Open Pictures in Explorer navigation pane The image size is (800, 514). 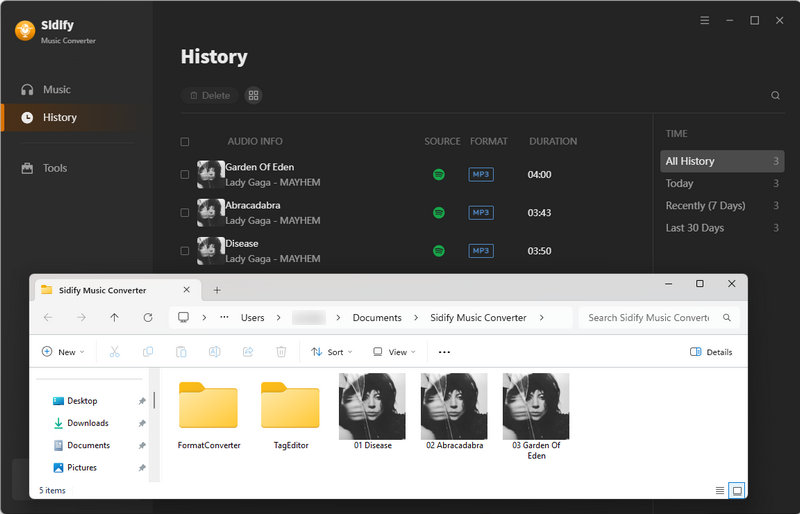[82, 468]
